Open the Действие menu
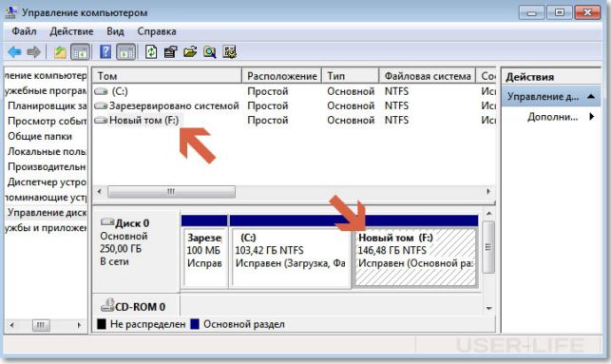This screenshot has width=611, height=364. [71, 31]
